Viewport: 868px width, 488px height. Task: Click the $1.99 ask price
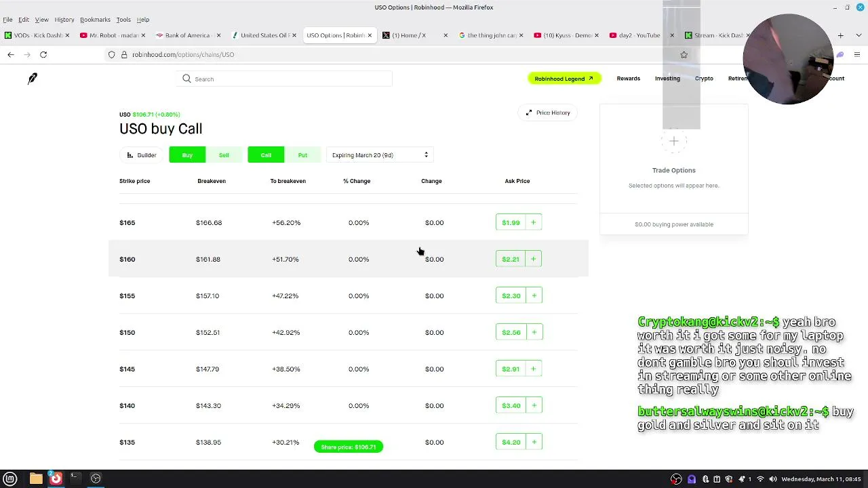click(511, 222)
